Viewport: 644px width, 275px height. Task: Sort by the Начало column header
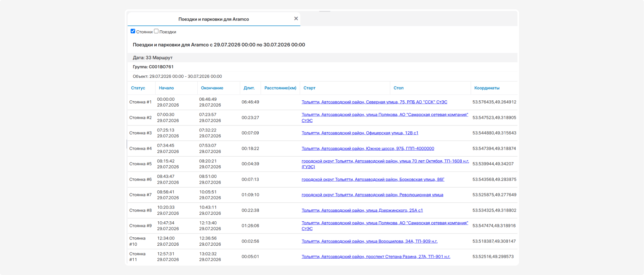(x=166, y=88)
